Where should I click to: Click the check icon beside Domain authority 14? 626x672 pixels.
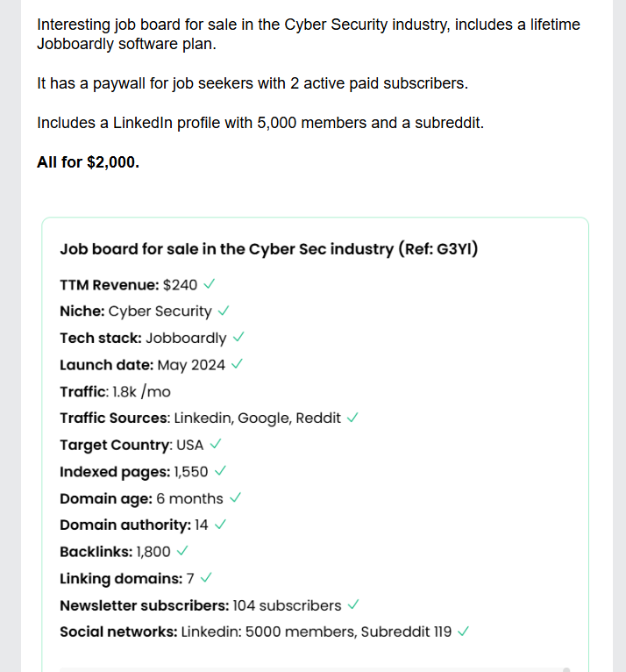221,525
